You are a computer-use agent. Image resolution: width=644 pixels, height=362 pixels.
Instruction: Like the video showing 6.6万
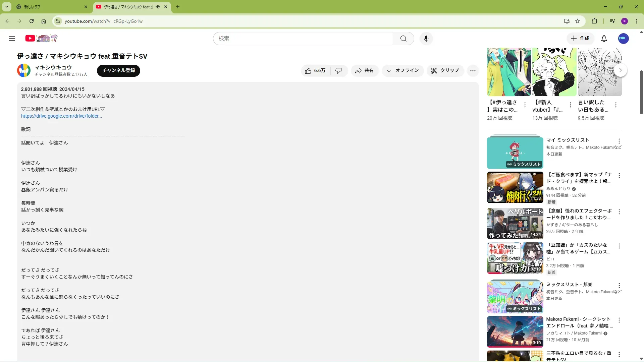[315, 70]
